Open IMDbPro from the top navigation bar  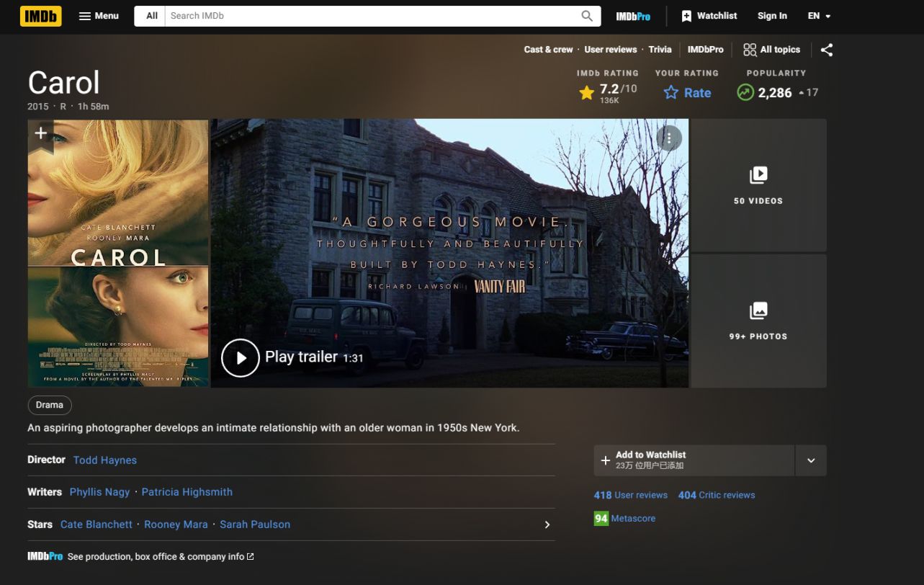(633, 16)
